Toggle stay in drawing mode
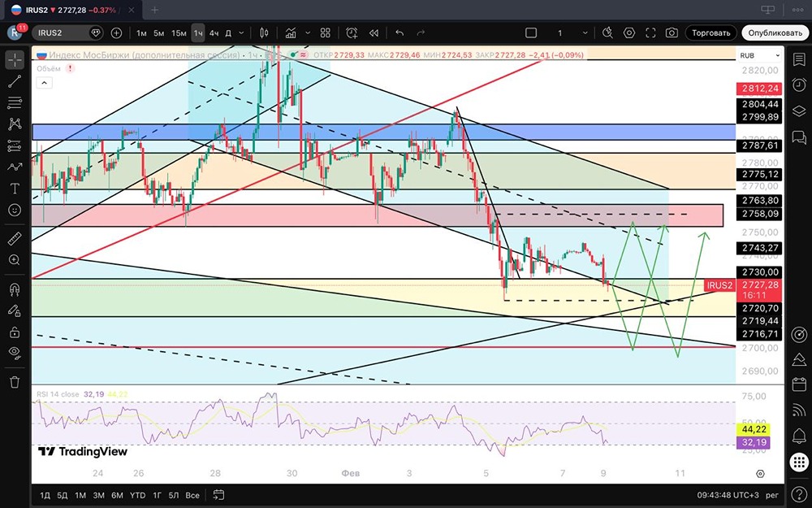The width and height of the screenshot is (812, 508). pyautogui.click(x=15, y=310)
